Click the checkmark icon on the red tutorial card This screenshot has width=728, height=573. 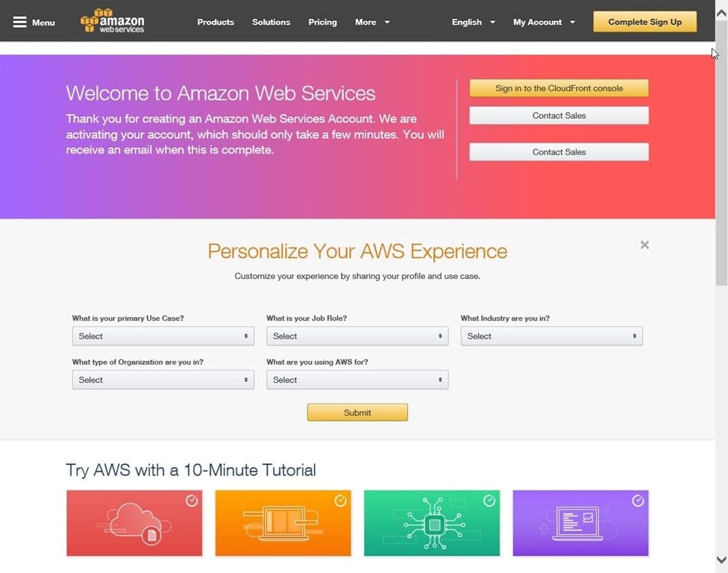[x=192, y=501]
